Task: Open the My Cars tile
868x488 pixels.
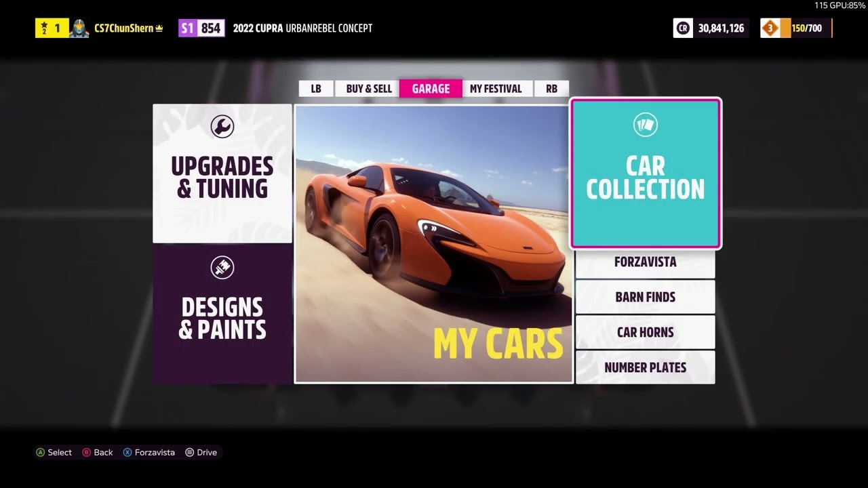Action: coord(433,244)
